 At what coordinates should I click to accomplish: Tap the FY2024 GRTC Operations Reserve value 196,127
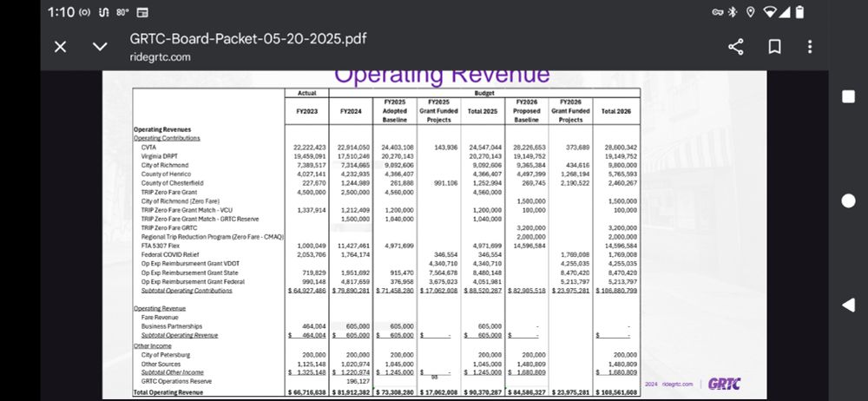tap(358, 381)
